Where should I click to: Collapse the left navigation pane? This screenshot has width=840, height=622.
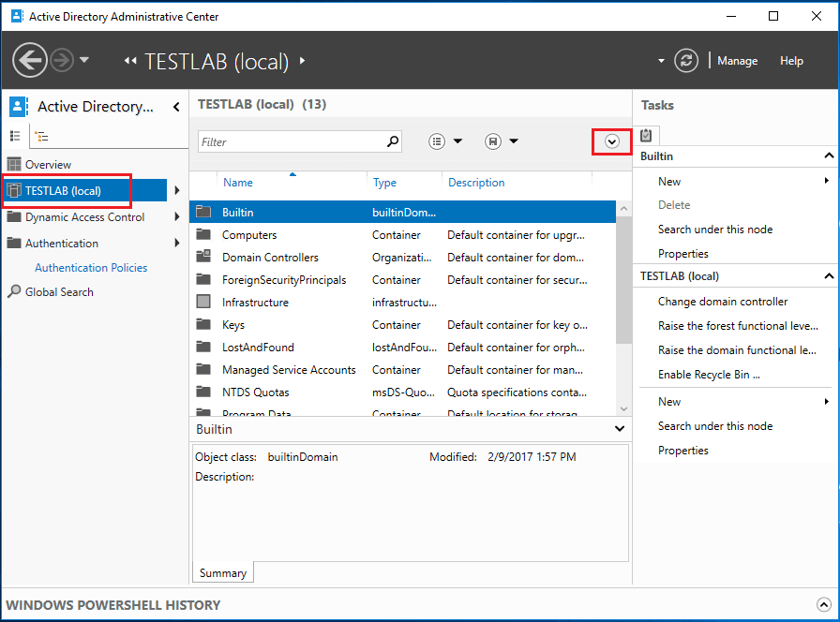(x=176, y=107)
